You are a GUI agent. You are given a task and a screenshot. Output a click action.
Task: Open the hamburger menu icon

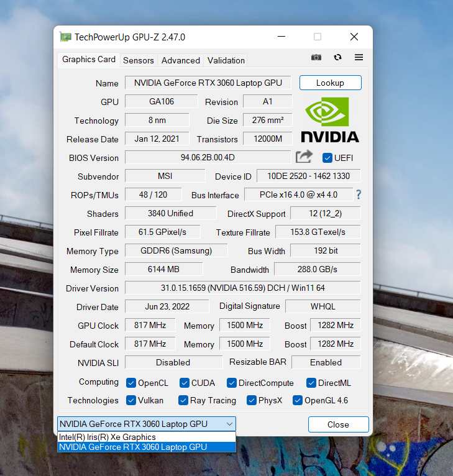point(359,57)
